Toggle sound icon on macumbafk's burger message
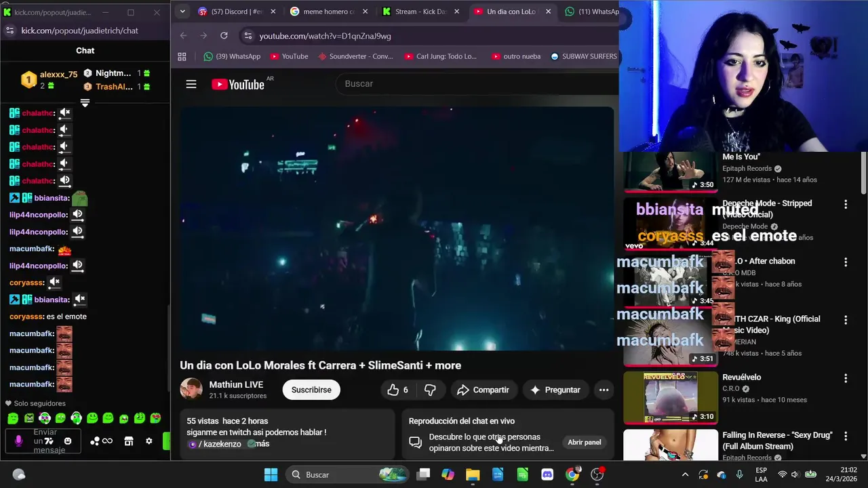This screenshot has width=868, height=488. (64, 249)
